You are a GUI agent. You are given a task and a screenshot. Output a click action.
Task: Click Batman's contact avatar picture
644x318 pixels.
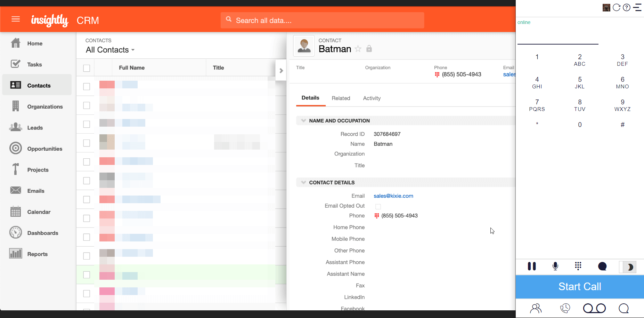(x=304, y=46)
